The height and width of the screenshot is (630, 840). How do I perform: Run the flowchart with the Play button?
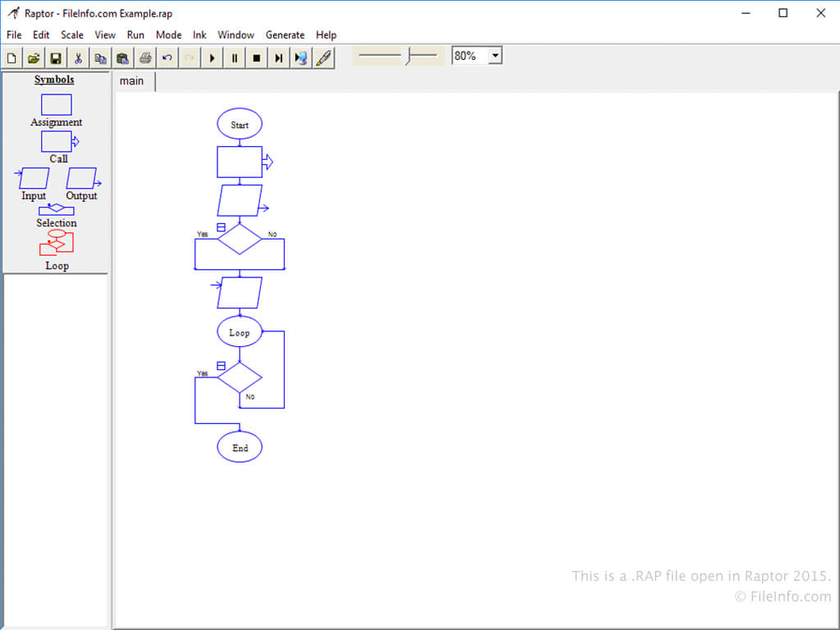click(212, 58)
